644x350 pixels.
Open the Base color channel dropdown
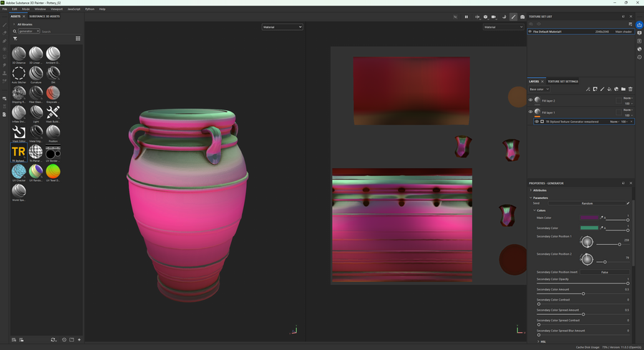tap(540, 89)
